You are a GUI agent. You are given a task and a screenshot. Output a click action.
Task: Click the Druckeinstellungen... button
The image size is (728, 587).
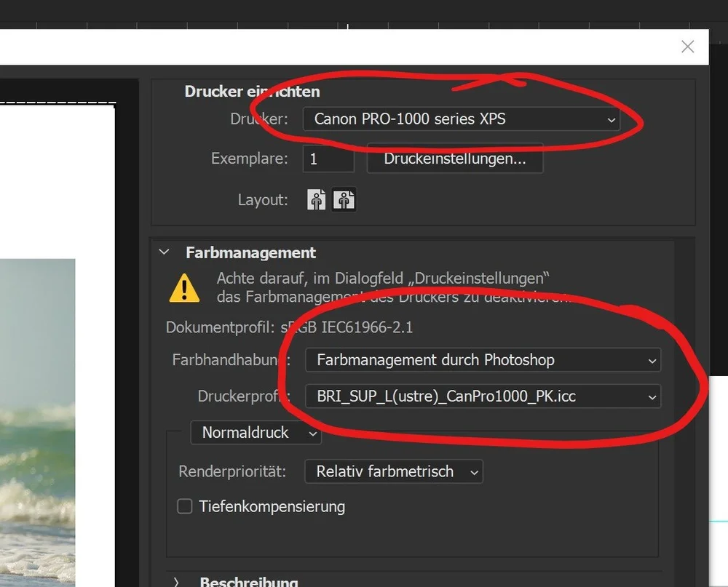pos(455,159)
